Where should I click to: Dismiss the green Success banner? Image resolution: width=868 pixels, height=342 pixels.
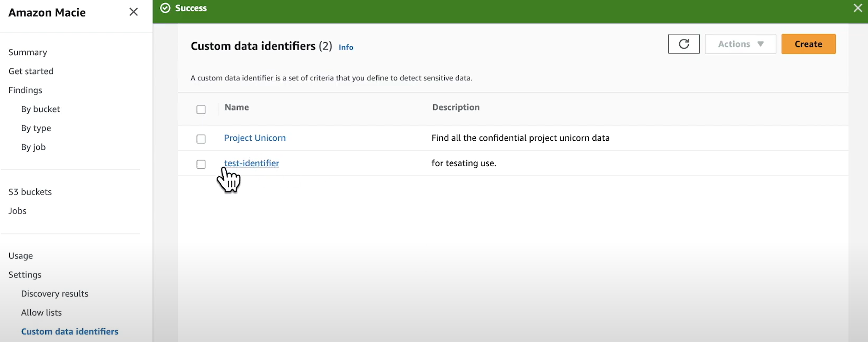point(857,8)
